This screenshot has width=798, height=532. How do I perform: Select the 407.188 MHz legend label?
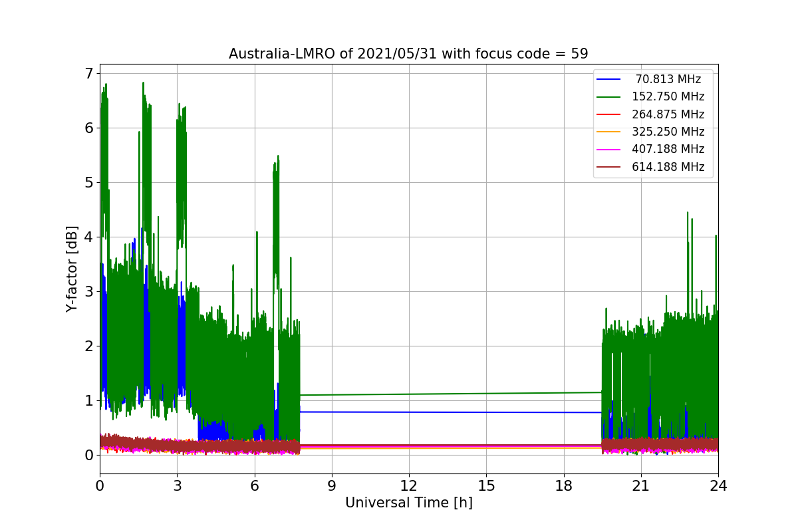[668, 149]
